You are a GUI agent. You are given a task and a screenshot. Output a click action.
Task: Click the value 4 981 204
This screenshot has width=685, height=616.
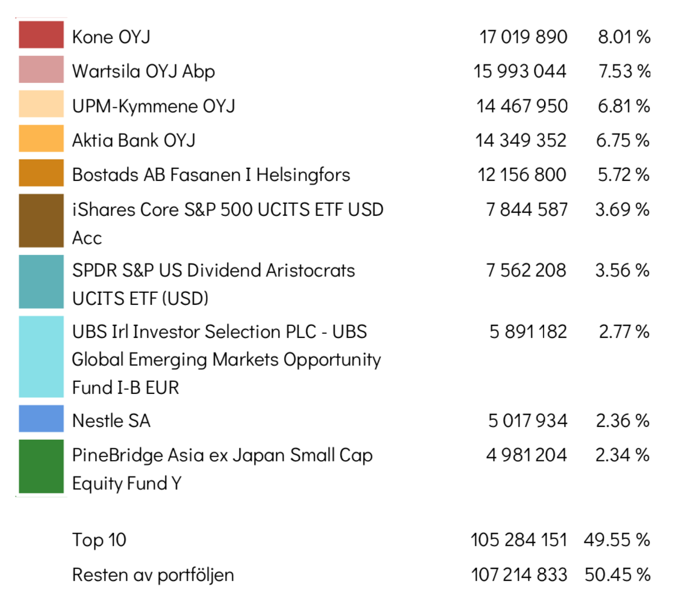[527, 455]
